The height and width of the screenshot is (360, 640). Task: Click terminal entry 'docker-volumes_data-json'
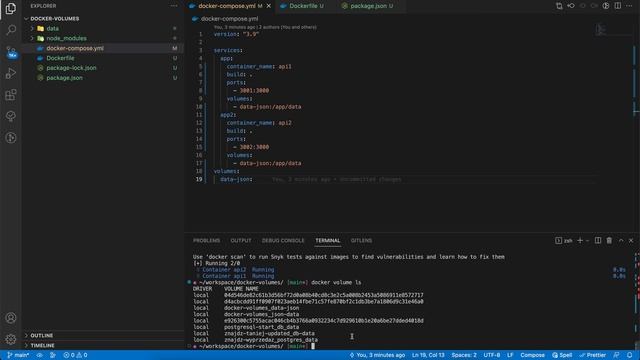coord(261,308)
